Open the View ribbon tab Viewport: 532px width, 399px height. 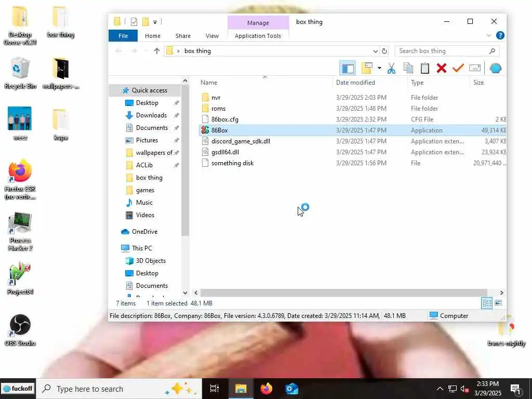click(x=212, y=36)
